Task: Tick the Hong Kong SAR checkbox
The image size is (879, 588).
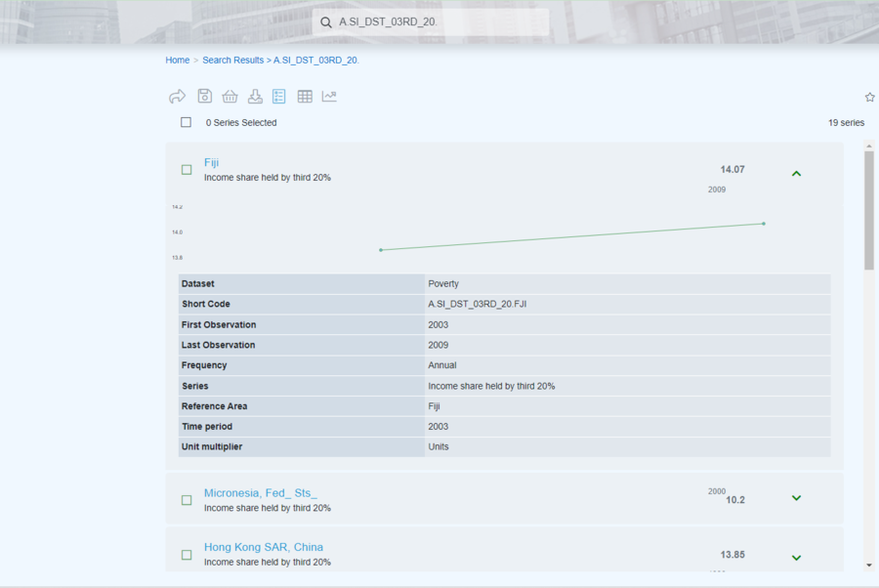Action: 187,555
